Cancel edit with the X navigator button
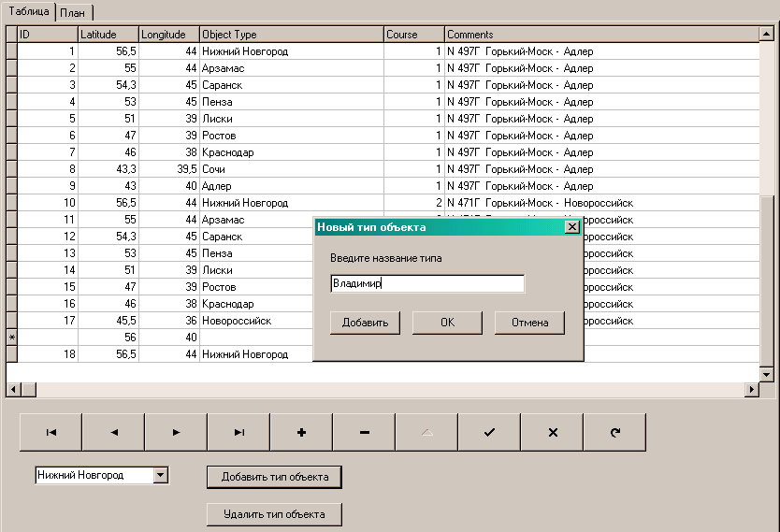 coord(552,432)
